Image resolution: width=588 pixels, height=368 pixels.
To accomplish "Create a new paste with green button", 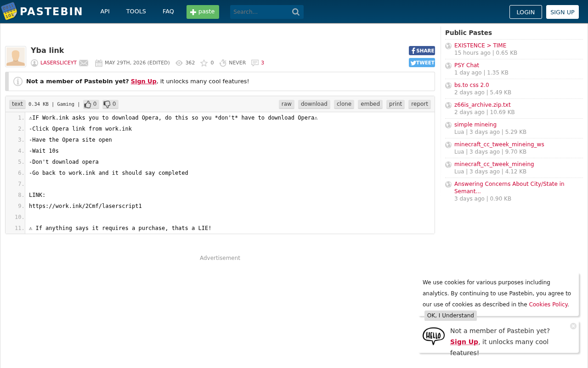I will (x=203, y=12).
